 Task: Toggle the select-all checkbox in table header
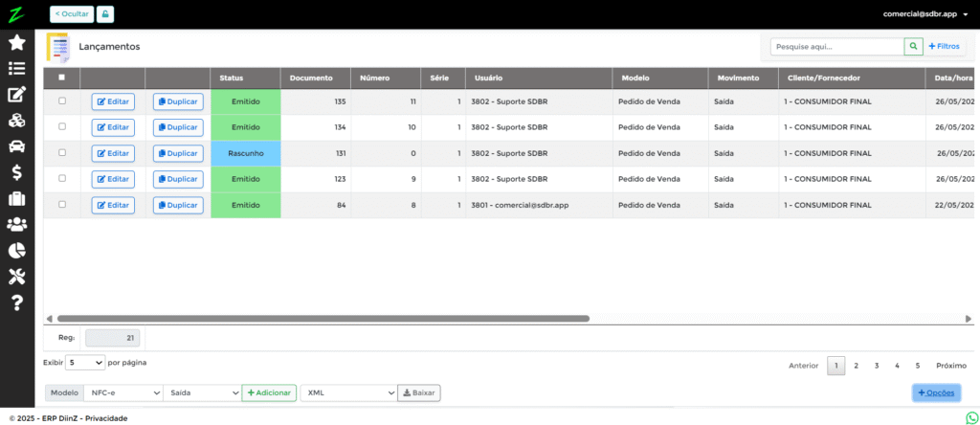point(62,78)
